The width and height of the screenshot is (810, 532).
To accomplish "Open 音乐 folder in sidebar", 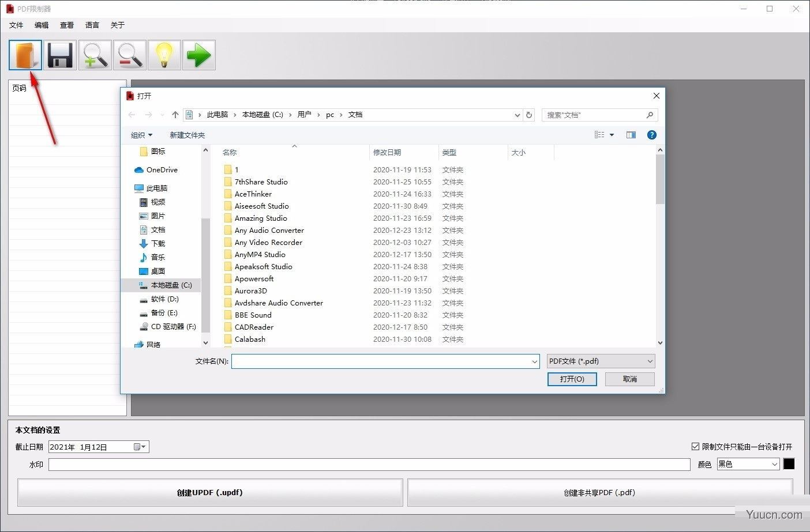I will (x=152, y=258).
